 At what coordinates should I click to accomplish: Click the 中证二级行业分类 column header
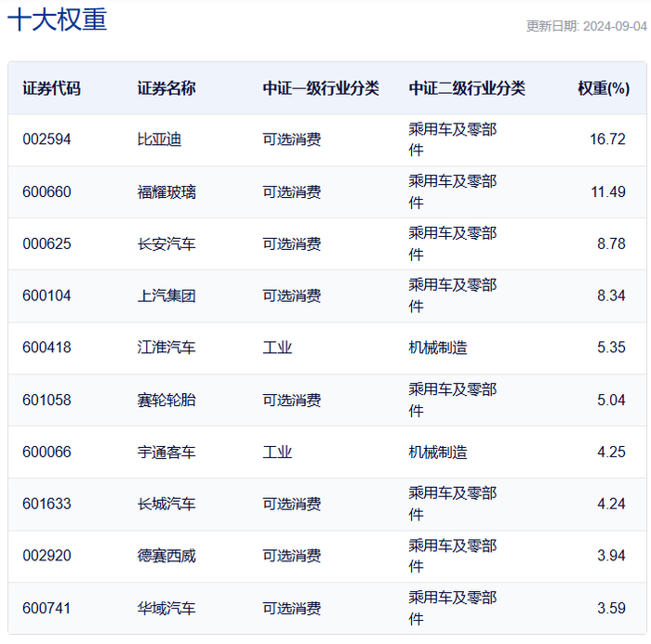467,88
